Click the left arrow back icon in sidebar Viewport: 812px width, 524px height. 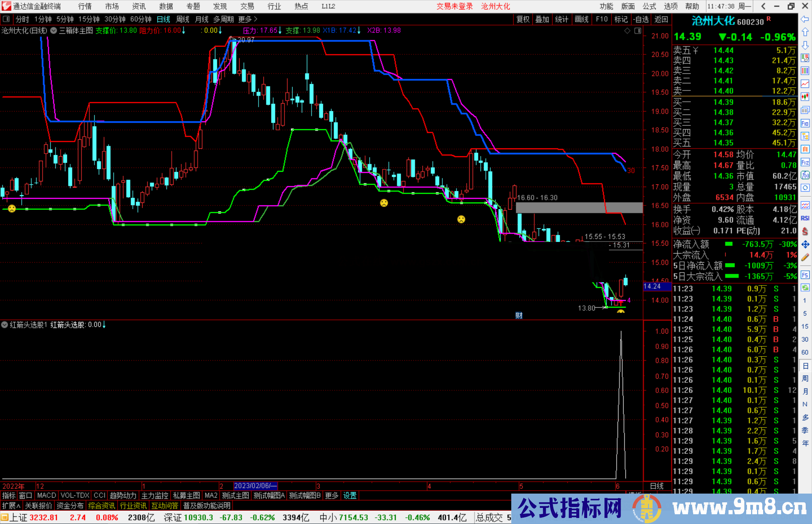click(x=805, y=19)
